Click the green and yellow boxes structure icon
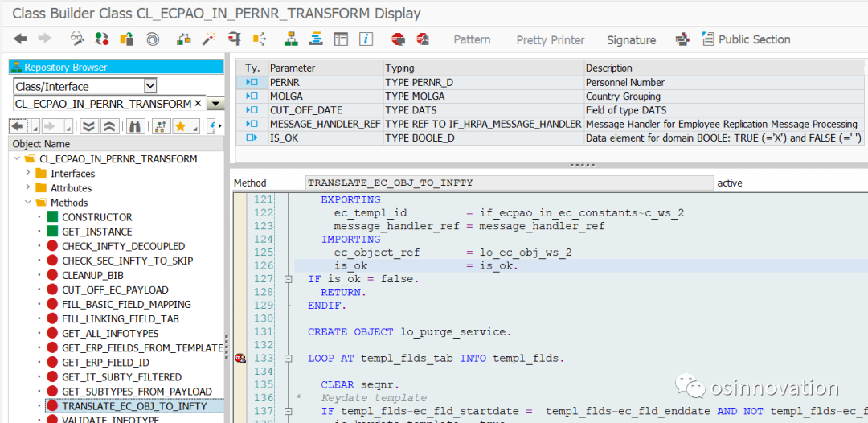 tap(184, 39)
